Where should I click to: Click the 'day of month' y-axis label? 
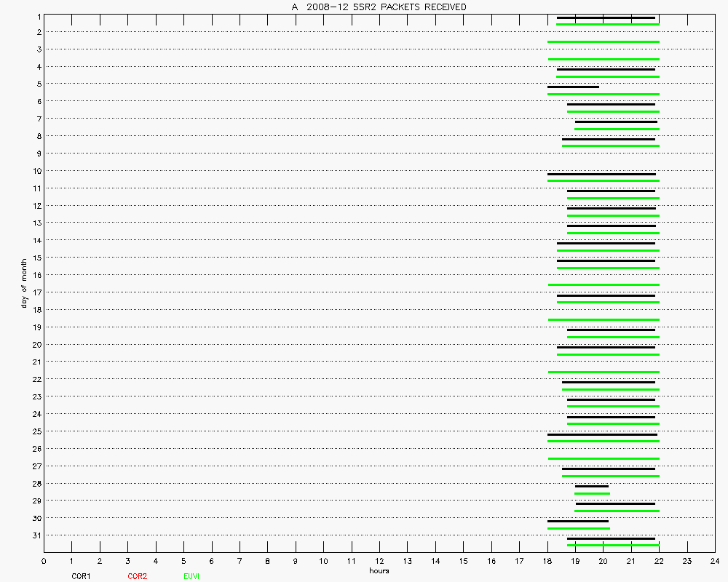click(x=24, y=282)
